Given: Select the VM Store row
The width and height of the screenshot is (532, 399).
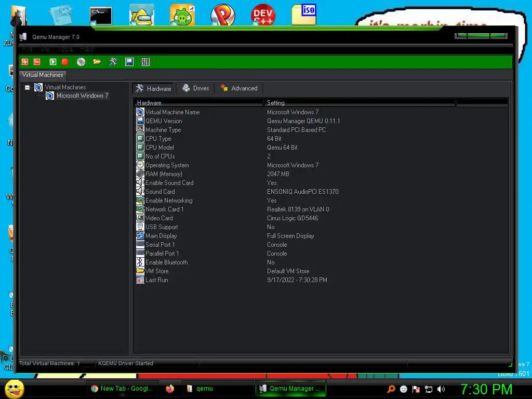Looking at the screenshot, I should [x=321, y=271].
